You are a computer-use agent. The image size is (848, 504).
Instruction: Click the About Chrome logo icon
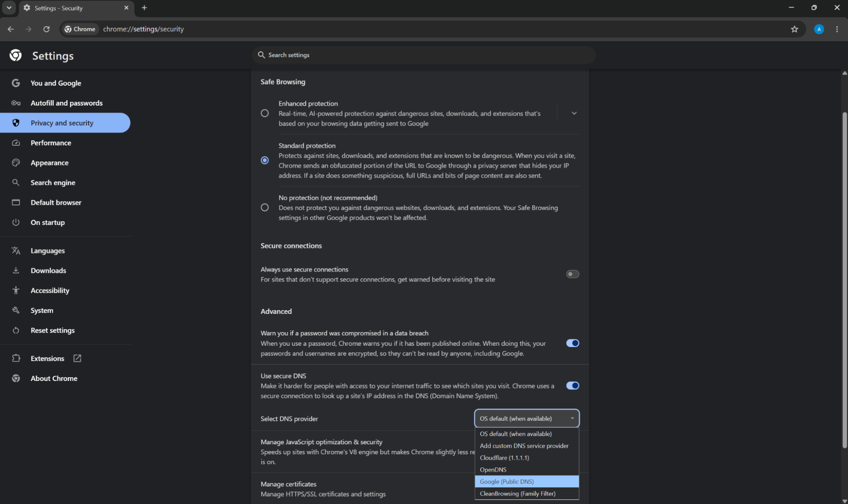coord(16,378)
